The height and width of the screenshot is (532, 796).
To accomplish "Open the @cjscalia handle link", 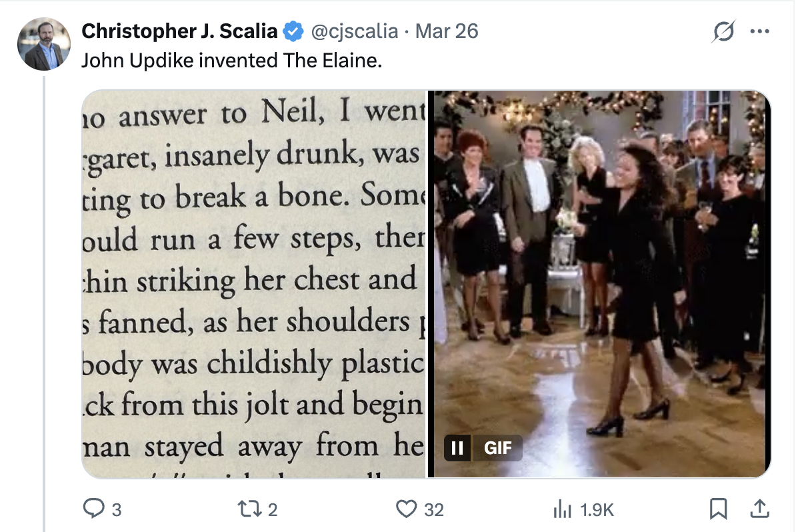I will point(353,31).
